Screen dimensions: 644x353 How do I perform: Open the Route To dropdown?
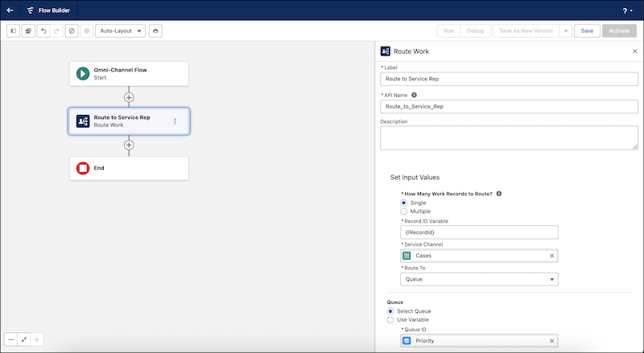tap(479, 279)
